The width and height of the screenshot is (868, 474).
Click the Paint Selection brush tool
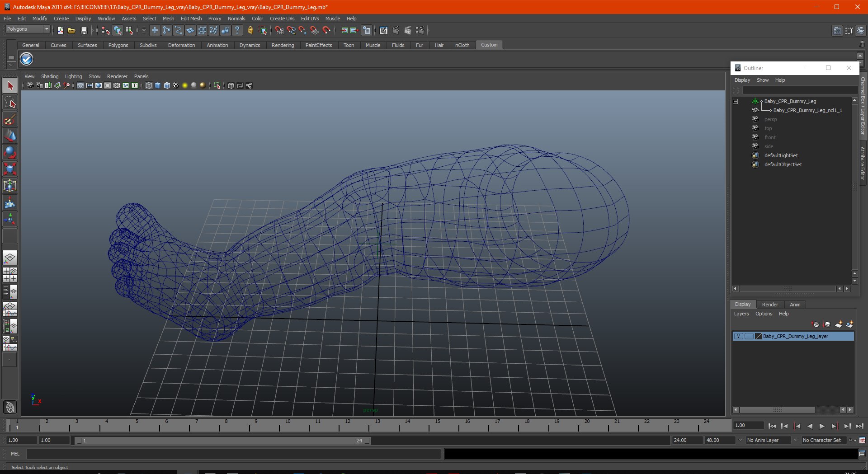click(10, 120)
